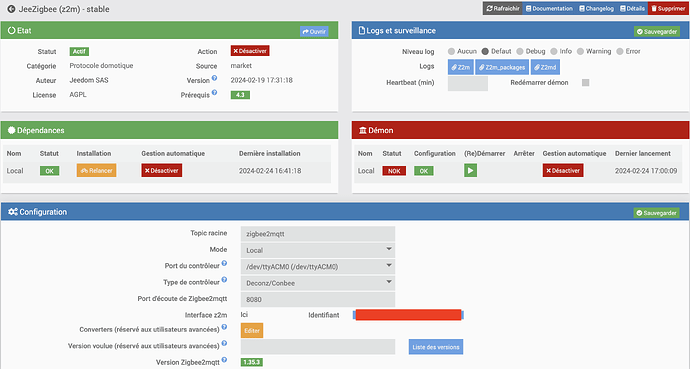Click the orange Editer button
Screen dimensions: 690x369
click(x=252, y=331)
